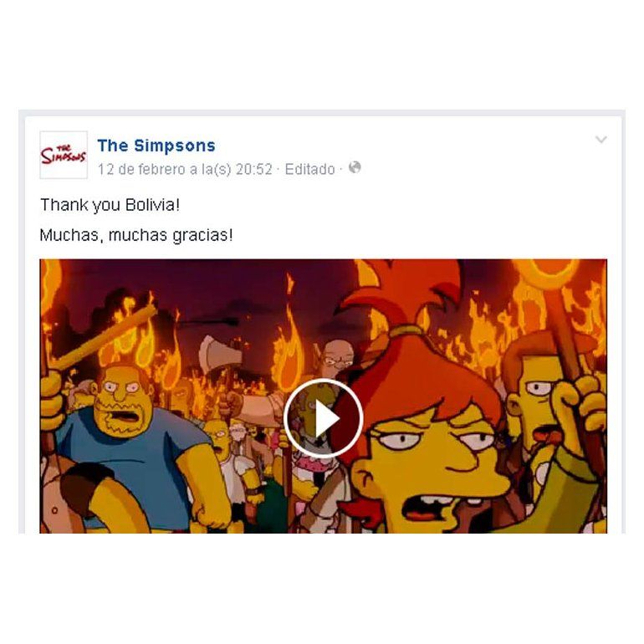The image size is (644, 644).
Task: Click the raised axe in video
Action: click(x=219, y=352)
